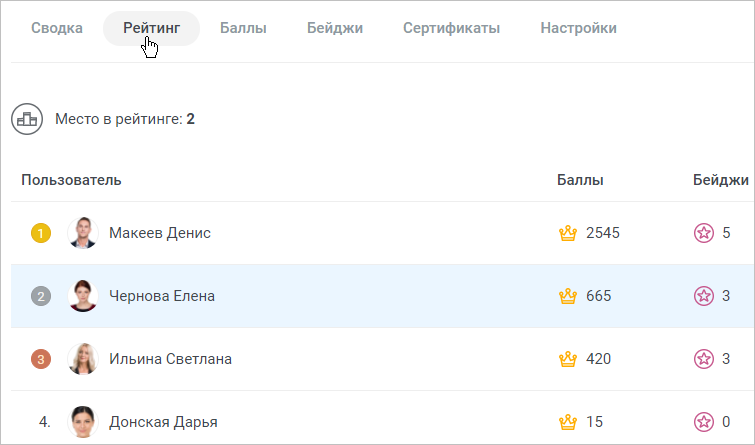Open the Настройки tab

tap(578, 28)
